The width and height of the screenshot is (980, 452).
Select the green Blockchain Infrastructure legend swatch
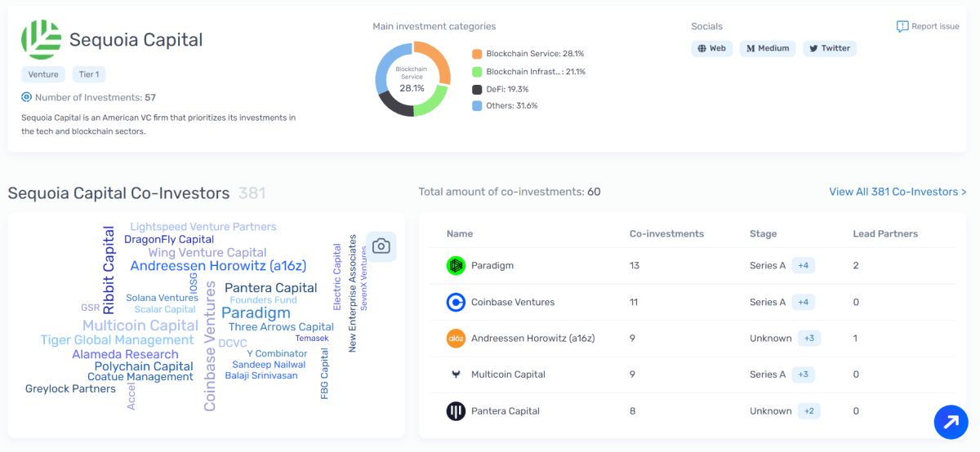pos(477,71)
